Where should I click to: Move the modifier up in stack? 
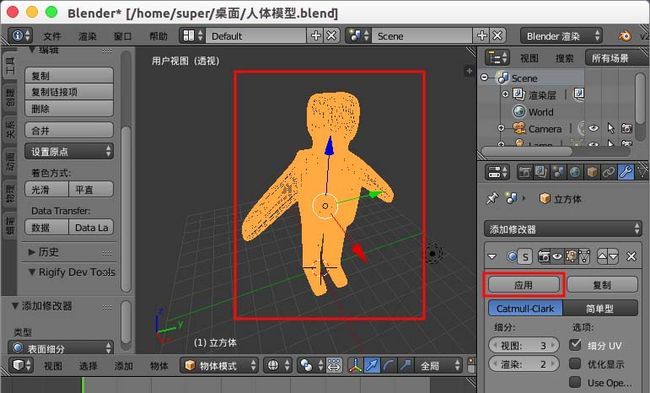(x=602, y=257)
